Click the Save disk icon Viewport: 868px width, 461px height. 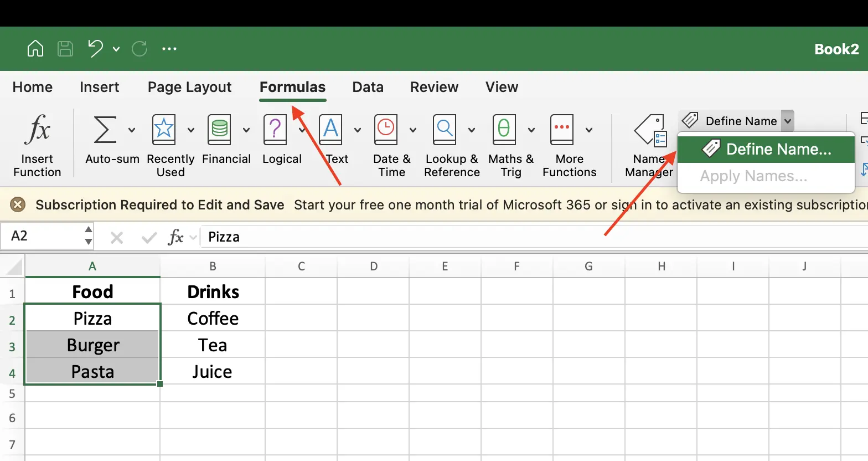tap(65, 49)
